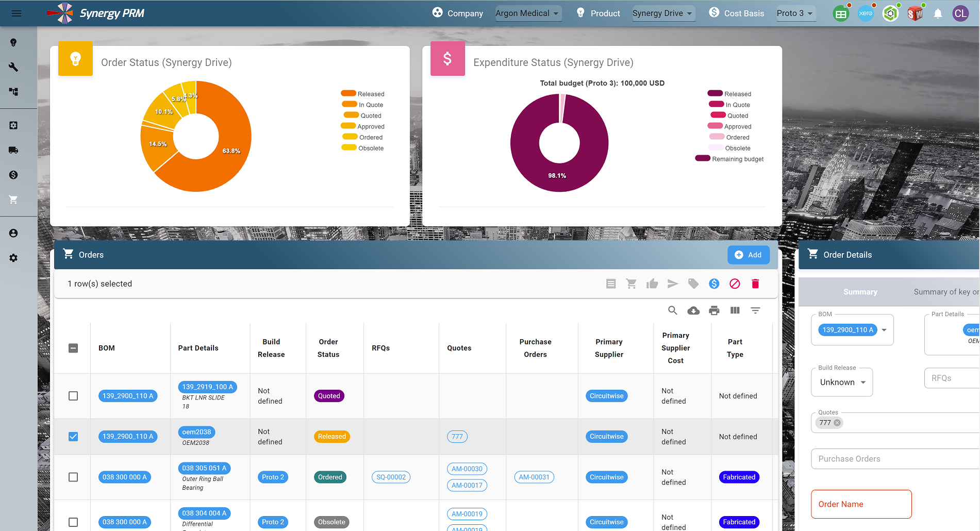Check the 038 304 004 A row checkbox
Screen dimensions: 980x531
73,522
